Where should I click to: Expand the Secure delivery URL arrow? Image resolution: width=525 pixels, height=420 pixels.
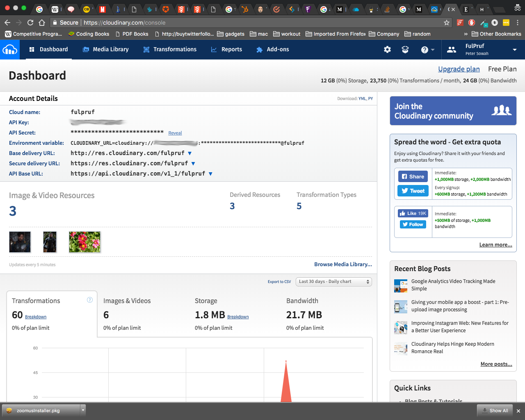click(193, 164)
